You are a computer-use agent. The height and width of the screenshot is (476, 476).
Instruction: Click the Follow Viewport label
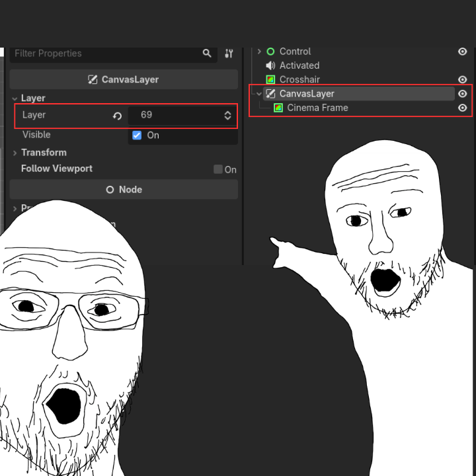tap(57, 169)
